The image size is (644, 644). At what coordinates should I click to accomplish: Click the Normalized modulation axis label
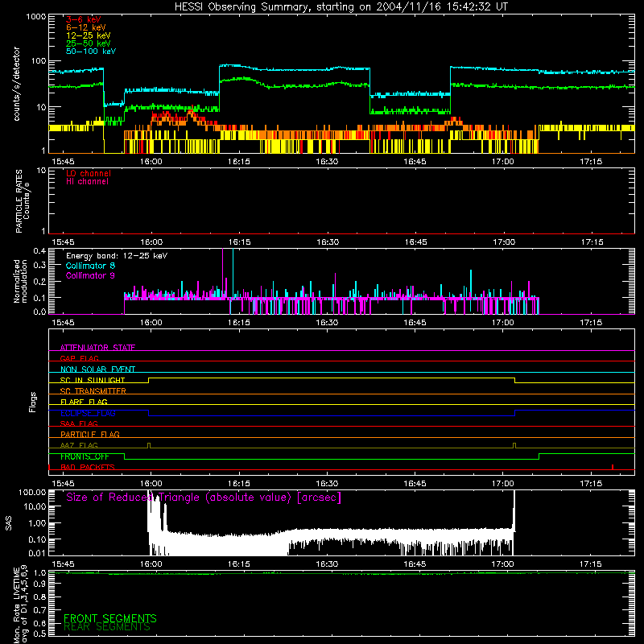click(20, 281)
